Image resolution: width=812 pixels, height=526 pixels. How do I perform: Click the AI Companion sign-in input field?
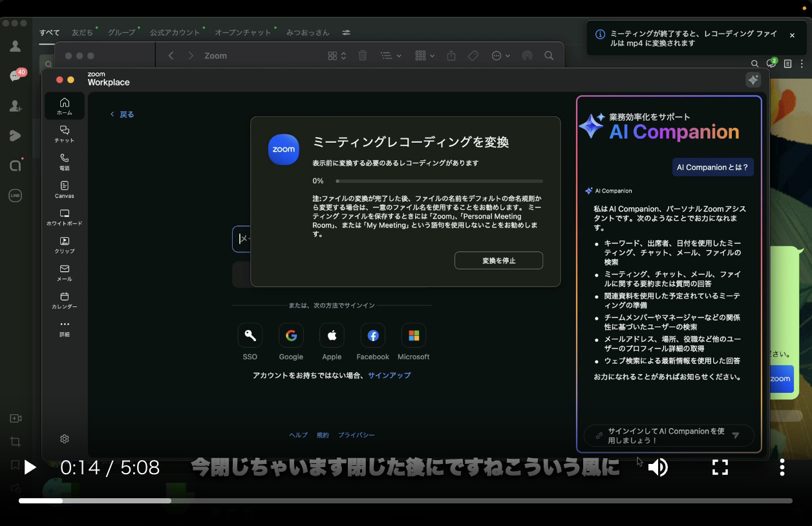pos(668,436)
